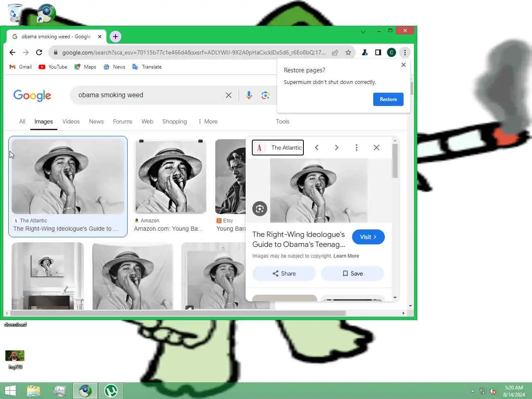Click the Google logo
The width and height of the screenshot is (532, 399).
click(x=32, y=96)
